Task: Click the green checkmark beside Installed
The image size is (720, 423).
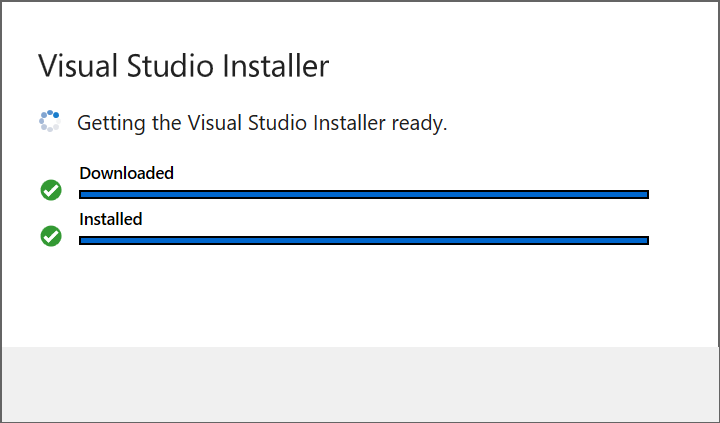Action: coord(51,236)
